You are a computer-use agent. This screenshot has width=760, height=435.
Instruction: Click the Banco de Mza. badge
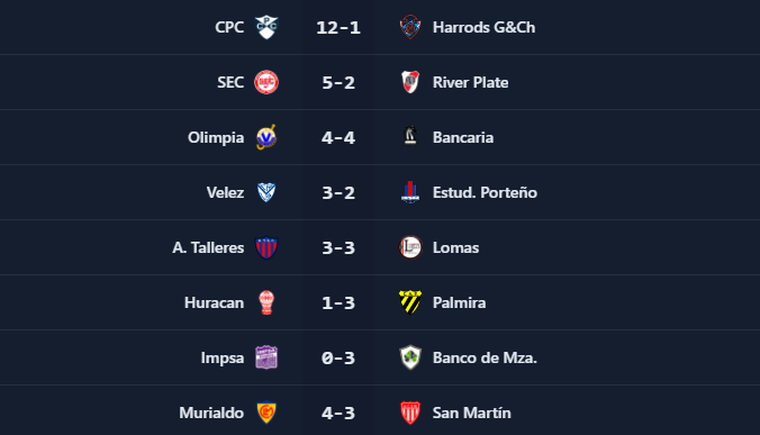pyautogui.click(x=409, y=357)
